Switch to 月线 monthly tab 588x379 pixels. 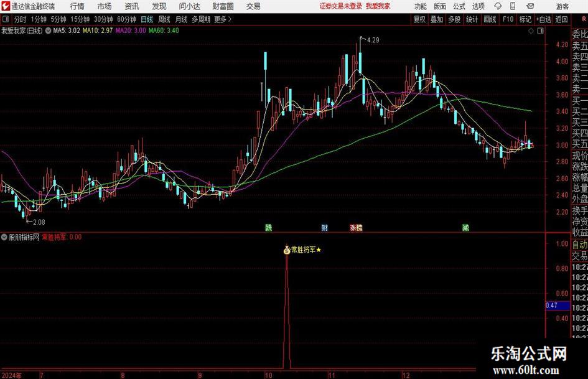pyautogui.click(x=182, y=19)
